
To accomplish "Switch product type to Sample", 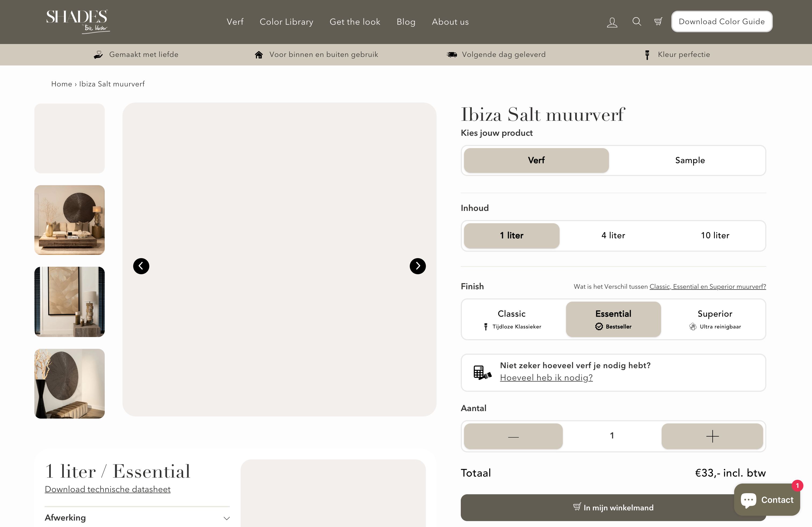I will coord(690,160).
